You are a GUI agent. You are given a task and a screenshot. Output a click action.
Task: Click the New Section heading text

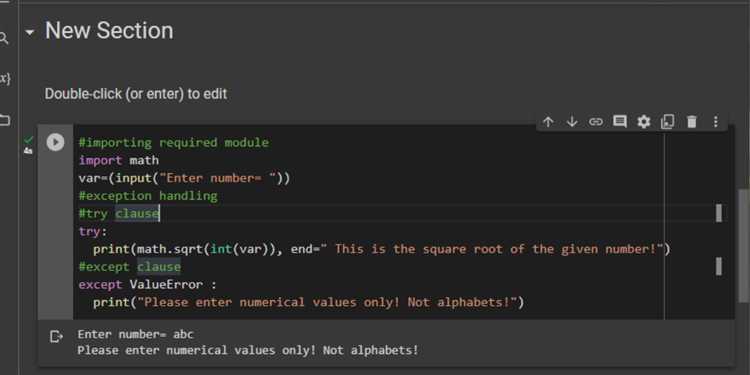[x=109, y=31]
